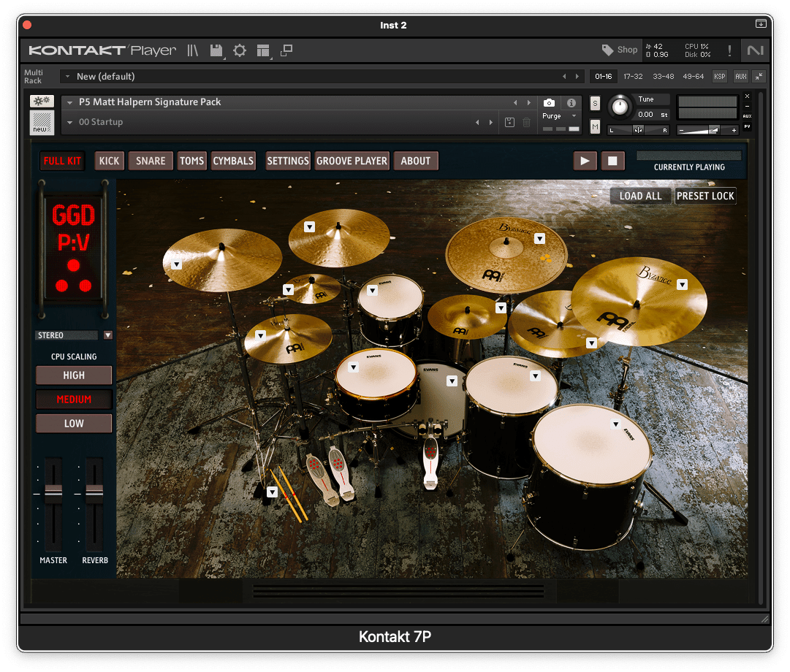Click the collapse rack arrows icon

tap(759, 77)
